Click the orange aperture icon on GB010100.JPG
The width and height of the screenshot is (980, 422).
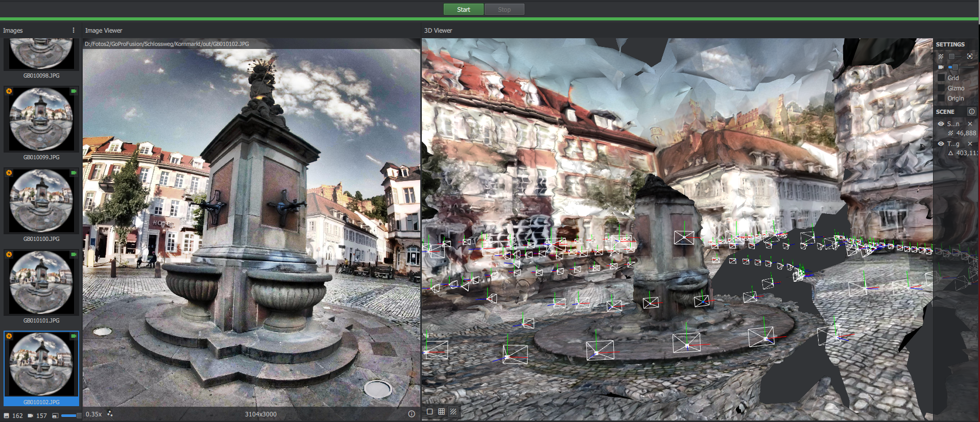[9, 173]
